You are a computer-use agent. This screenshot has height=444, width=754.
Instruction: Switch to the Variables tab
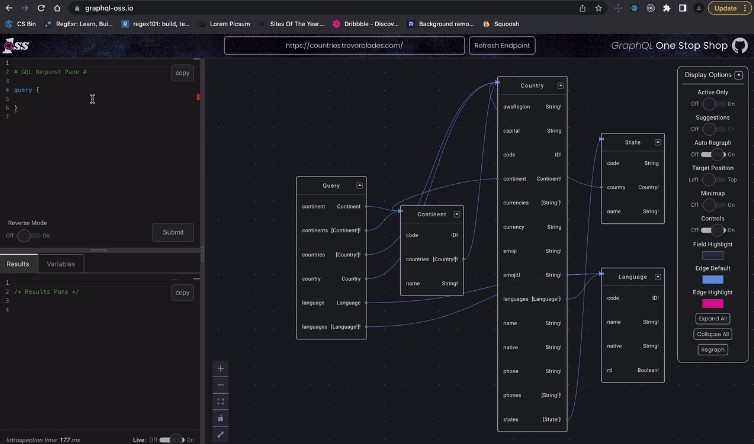pyautogui.click(x=61, y=264)
